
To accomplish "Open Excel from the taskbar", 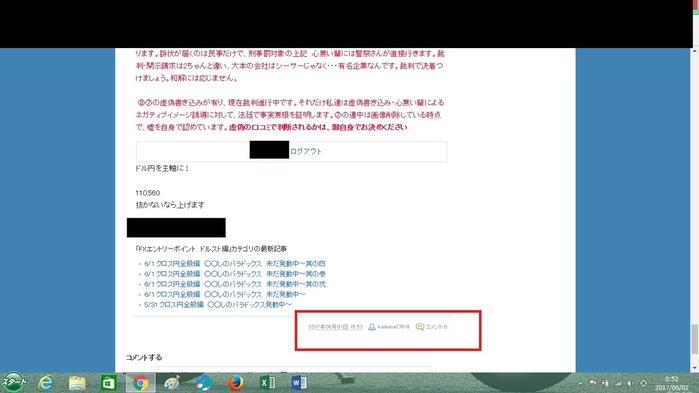I will tap(267, 383).
